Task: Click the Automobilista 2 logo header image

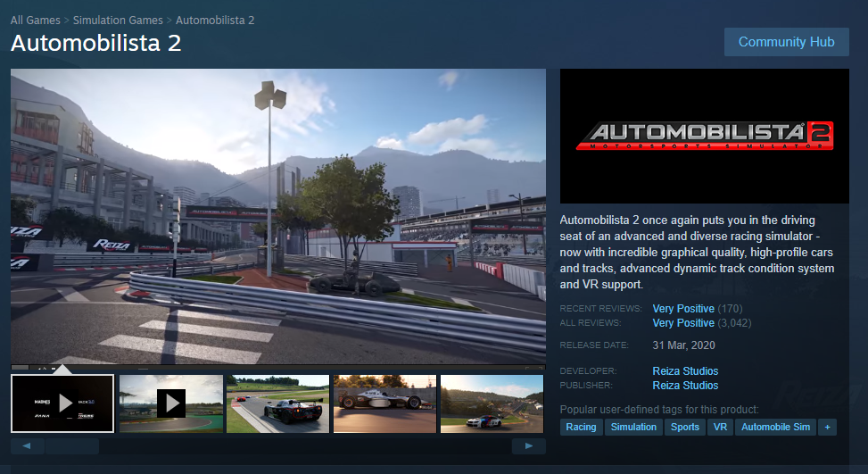Action: [704, 137]
